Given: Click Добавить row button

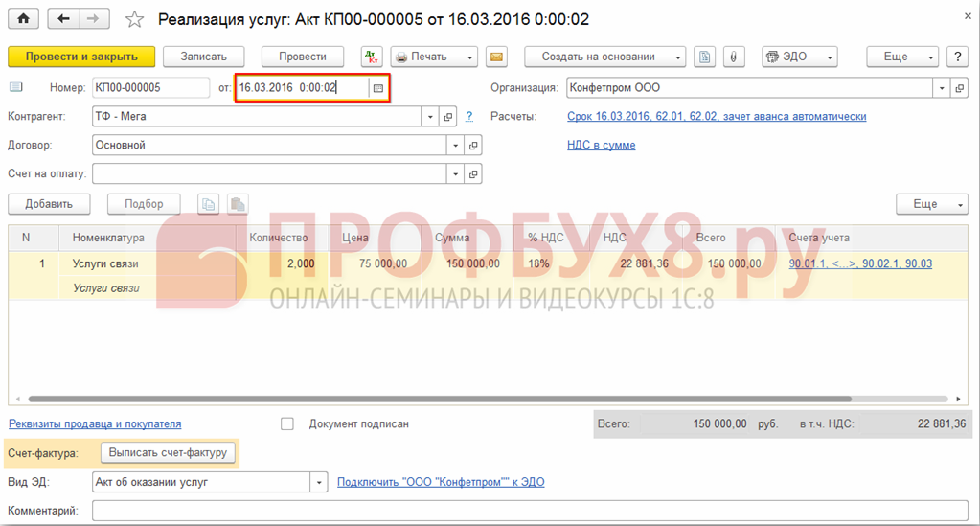Looking at the screenshot, I should [x=49, y=204].
